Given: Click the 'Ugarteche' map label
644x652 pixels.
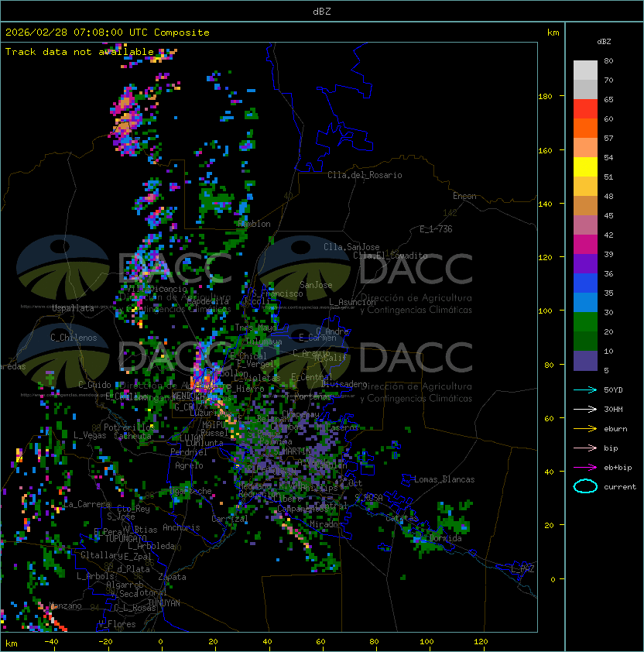Looking at the screenshot, I should click(x=191, y=491).
